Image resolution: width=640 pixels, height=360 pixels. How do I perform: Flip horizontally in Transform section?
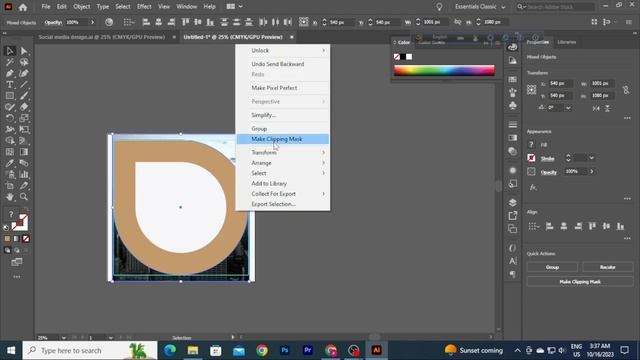click(x=596, y=108)
